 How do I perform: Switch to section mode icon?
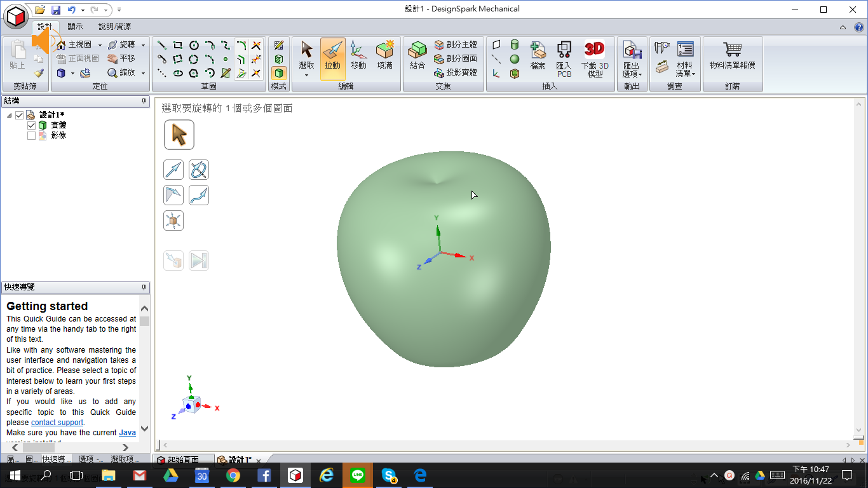coord(278,59)
